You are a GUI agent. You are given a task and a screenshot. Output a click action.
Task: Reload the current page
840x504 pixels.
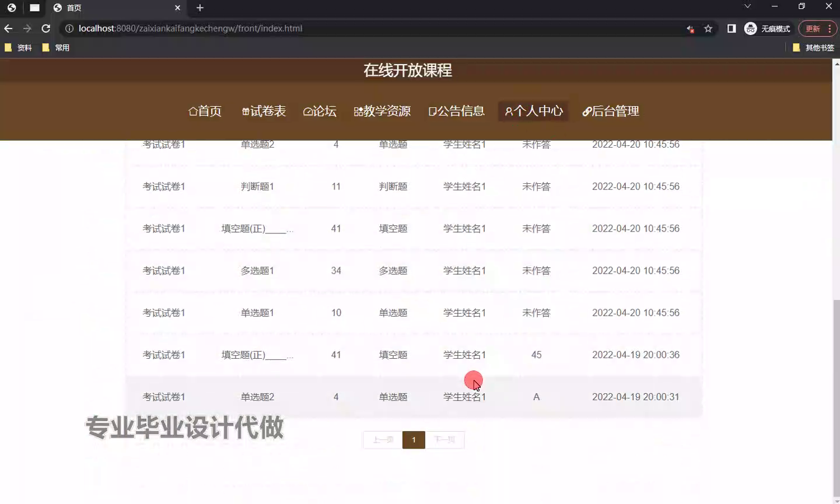coord(45,29)
